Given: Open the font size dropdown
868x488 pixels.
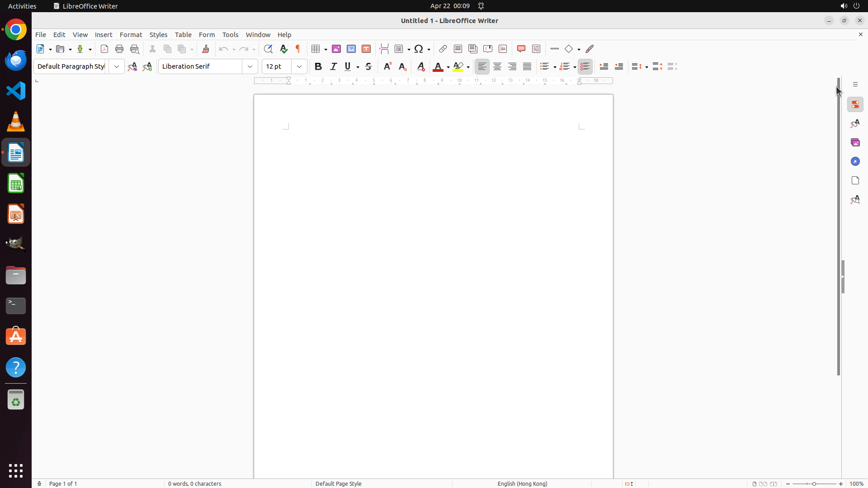Looking at the screenshot, I should pos(299,66).
